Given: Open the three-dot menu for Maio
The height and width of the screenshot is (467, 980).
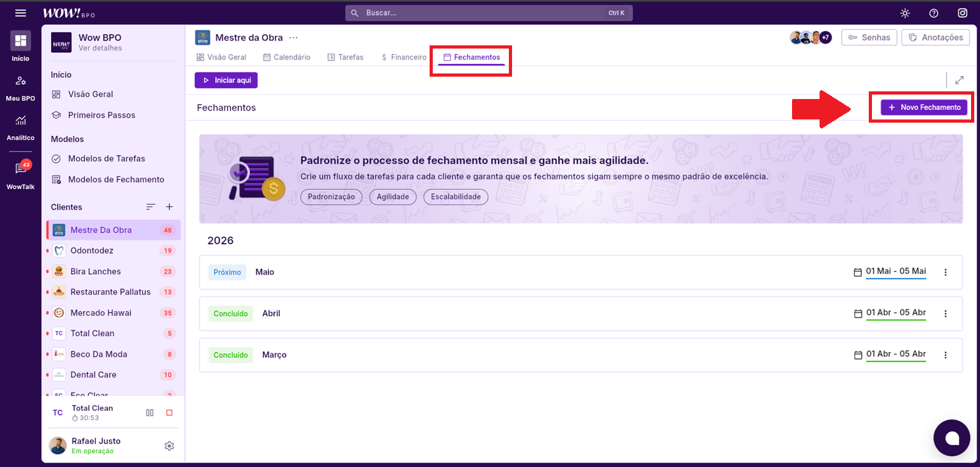Looking at the screenshot, I should click(x=945, y=272).
